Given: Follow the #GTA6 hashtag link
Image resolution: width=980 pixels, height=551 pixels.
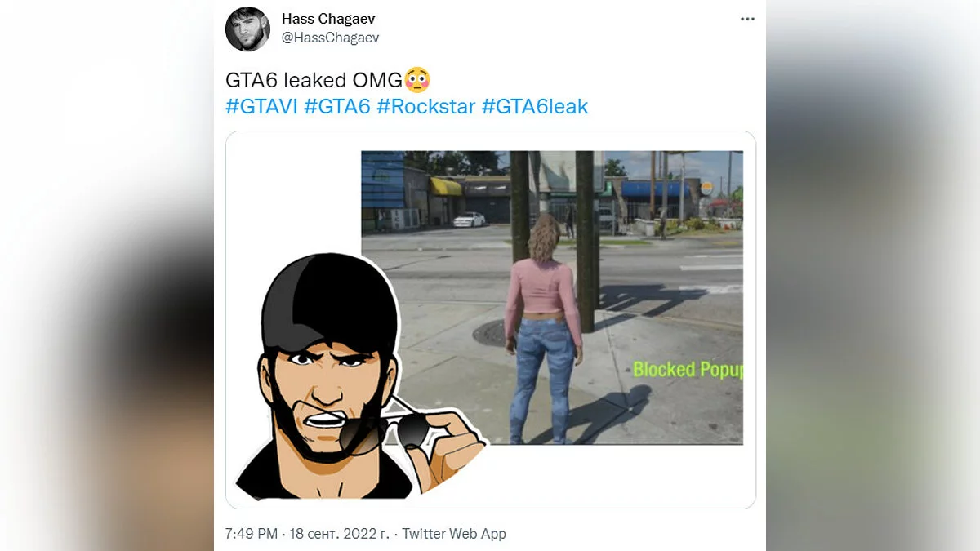Looking at the screenshot, I should [x=337, y=106].
